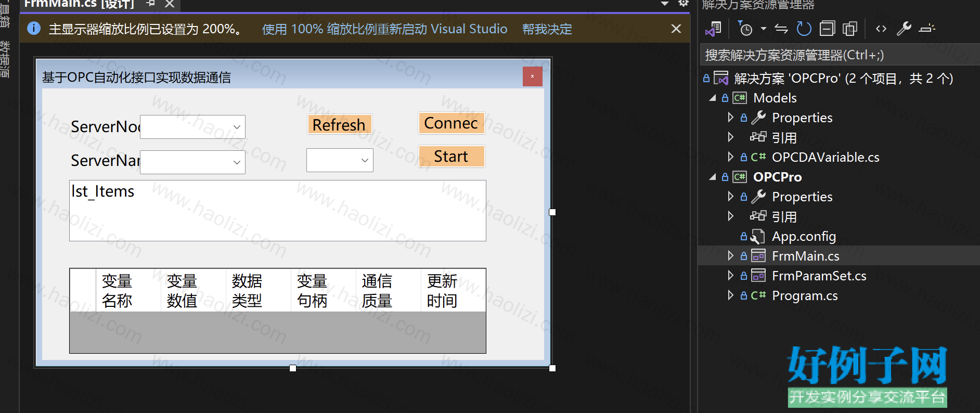Close the FrmMain.cs design tab

(170, 4)
